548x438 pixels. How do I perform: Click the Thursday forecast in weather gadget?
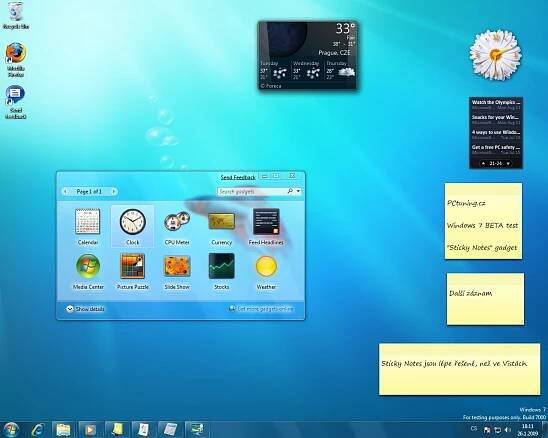click(340, 71)
